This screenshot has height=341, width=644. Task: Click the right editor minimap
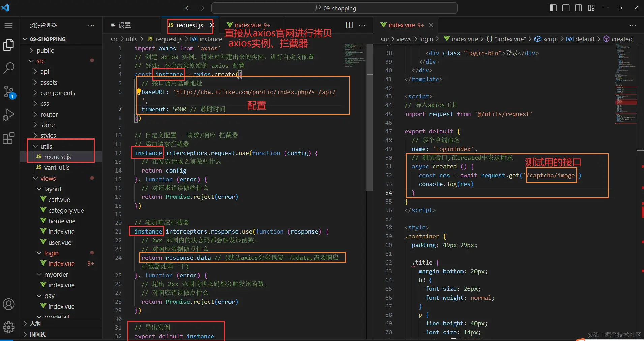(x=626, y=84)
